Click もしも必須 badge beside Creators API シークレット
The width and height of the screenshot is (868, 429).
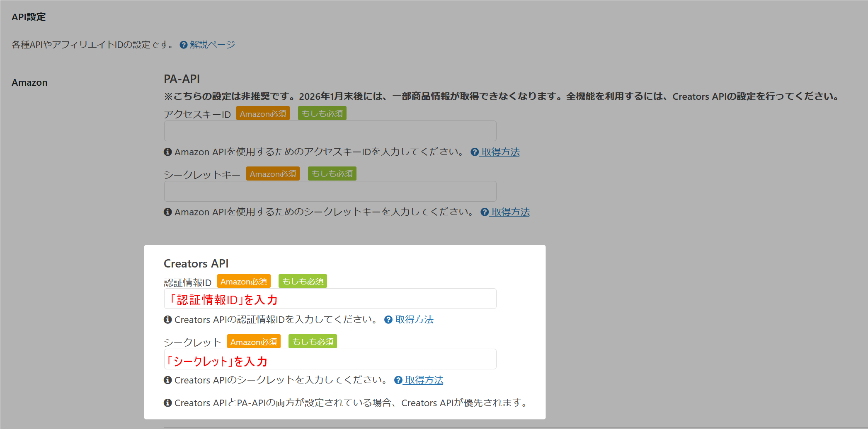coord(313,342)
